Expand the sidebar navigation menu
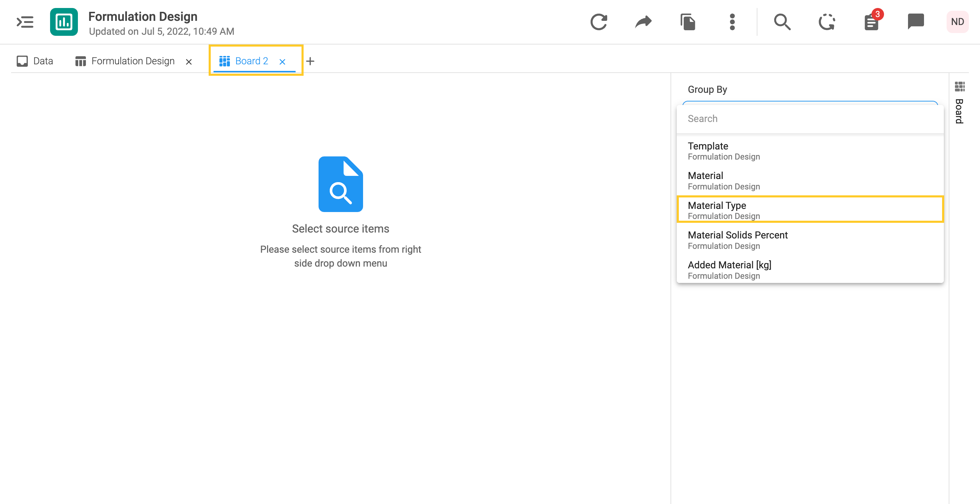This screenshot has height=504, width=980. 25,22
